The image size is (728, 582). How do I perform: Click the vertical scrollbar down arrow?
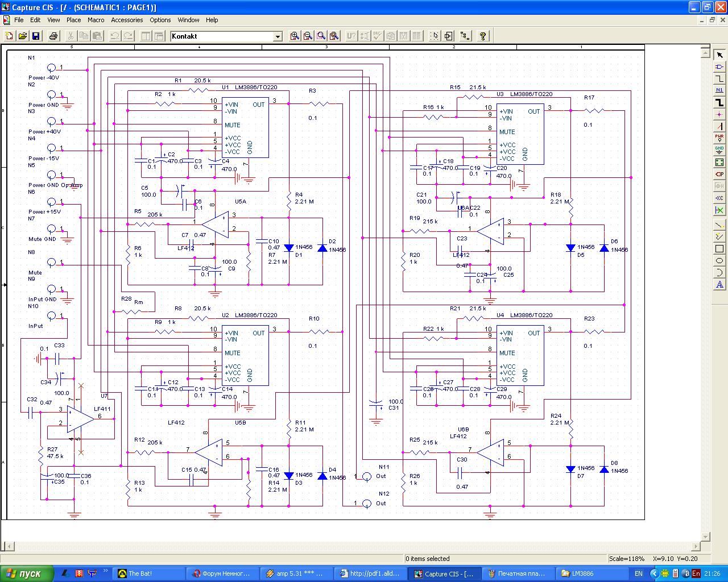706,536
